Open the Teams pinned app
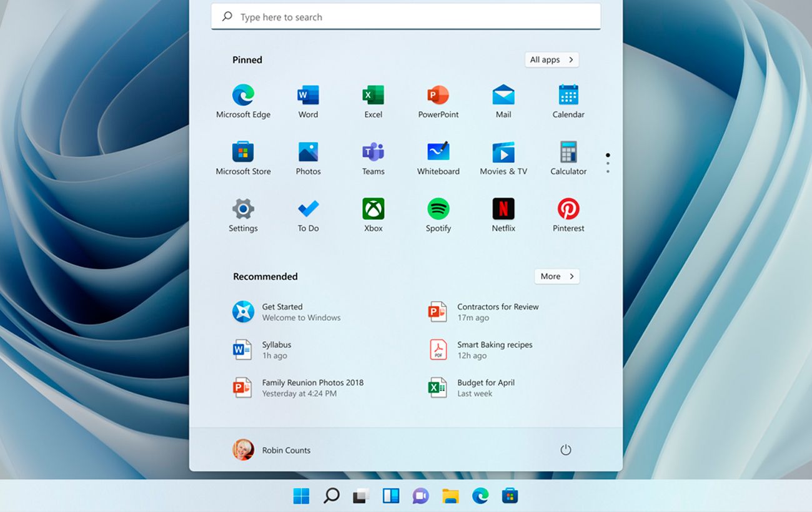Screen dimensions: 812x512 (x=373, y=153)
